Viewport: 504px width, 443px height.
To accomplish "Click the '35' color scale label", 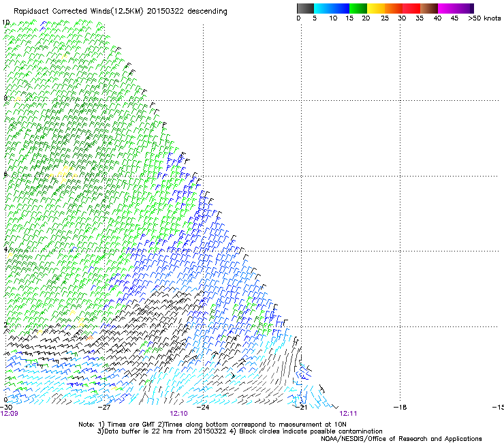I will click(420, 18).
